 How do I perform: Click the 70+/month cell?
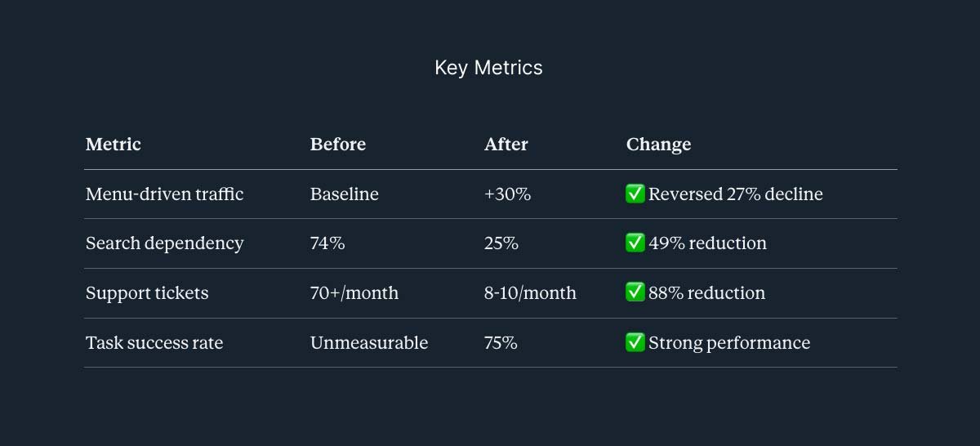pos(354,293)
